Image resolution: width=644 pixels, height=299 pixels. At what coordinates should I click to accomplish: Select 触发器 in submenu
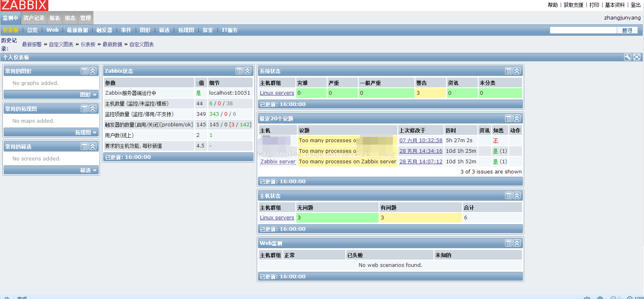[x=104, y=30]
